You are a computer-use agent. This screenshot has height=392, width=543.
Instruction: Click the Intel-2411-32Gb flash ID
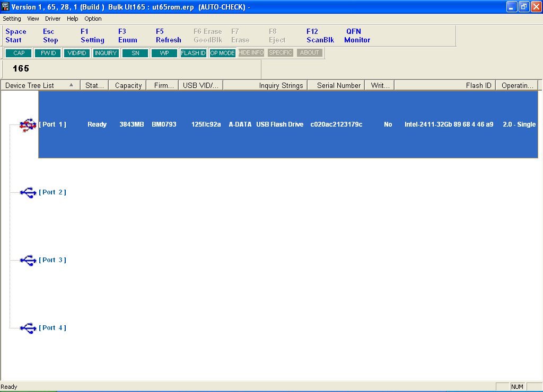449,124
